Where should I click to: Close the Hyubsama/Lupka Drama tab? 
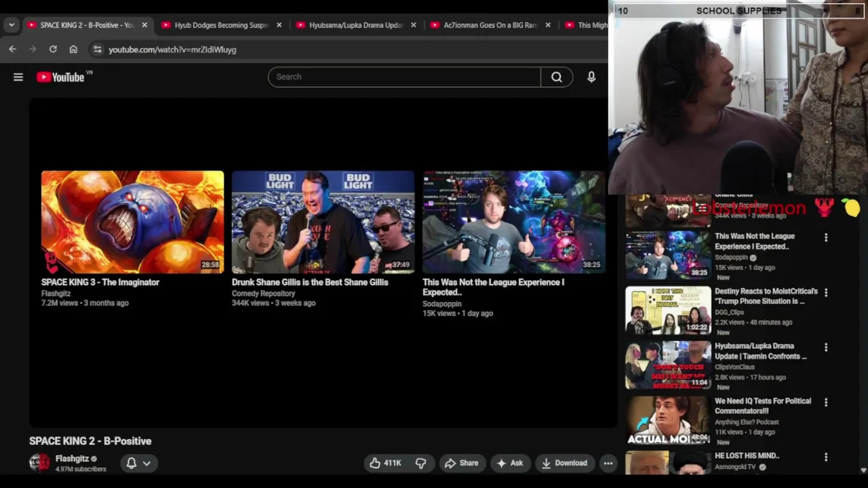click(x=414, y=25)
